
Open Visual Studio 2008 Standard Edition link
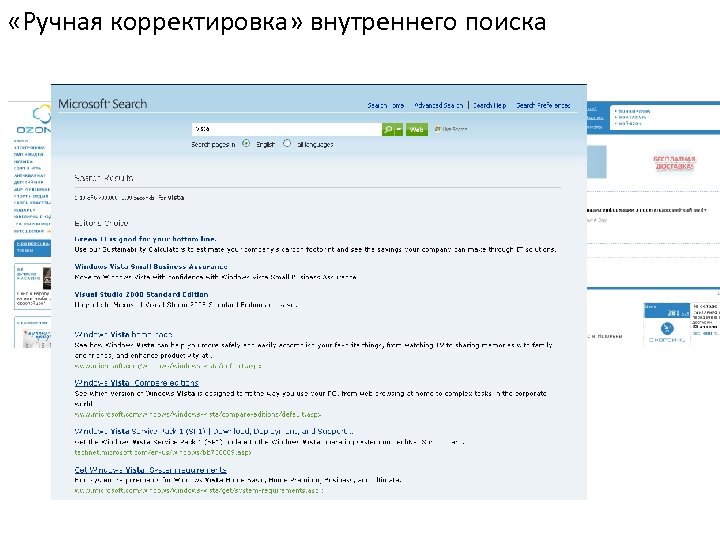pos(141,294)
